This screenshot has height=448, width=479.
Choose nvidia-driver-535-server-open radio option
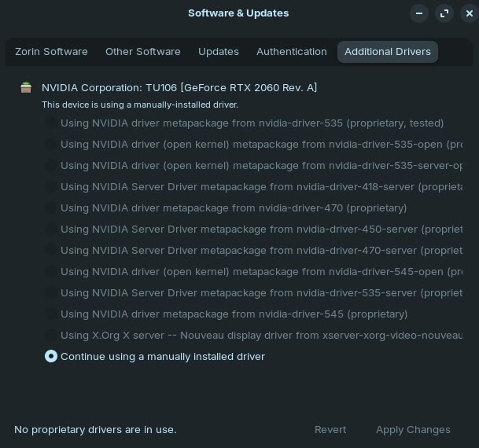coord(51,165)
